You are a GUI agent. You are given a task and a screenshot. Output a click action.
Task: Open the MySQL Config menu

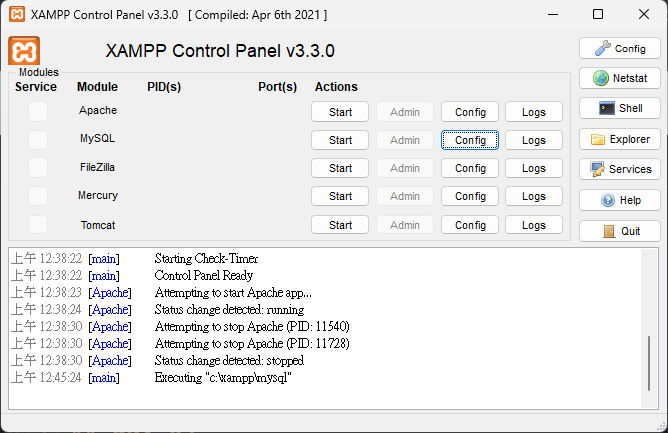470,140
